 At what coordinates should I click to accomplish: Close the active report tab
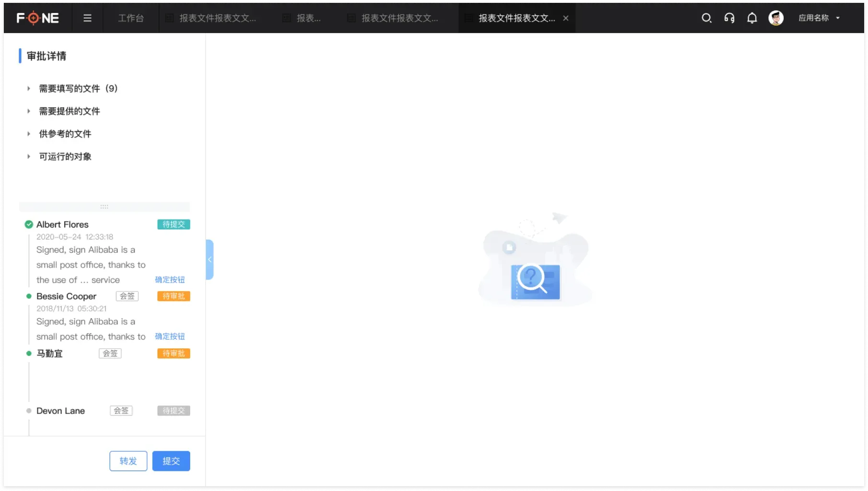[566, 18]
